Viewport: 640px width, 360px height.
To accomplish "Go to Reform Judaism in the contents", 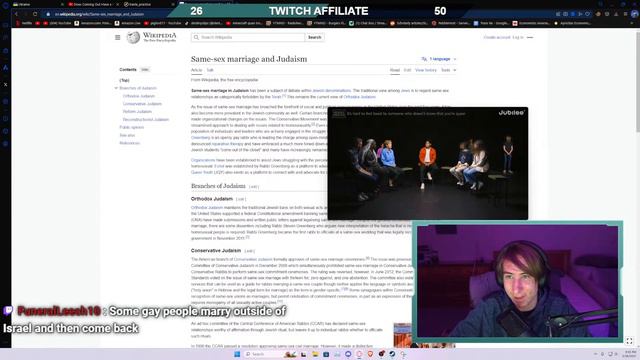I will point(137,111).
